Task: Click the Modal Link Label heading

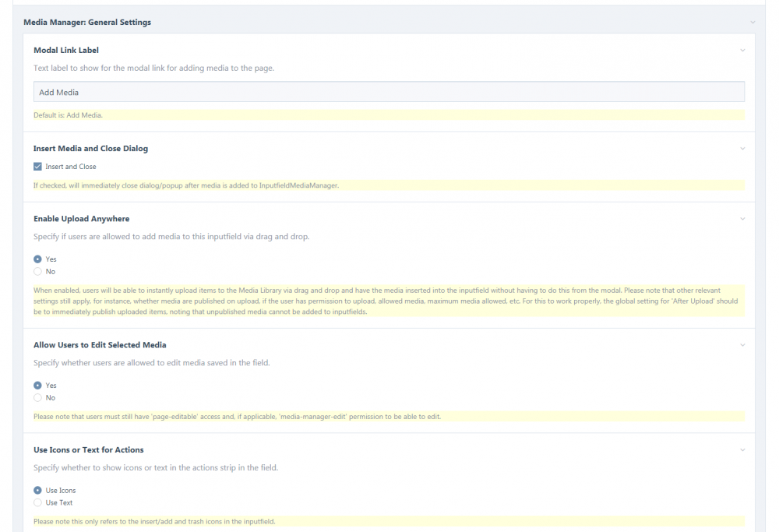Action: point(65,50)
